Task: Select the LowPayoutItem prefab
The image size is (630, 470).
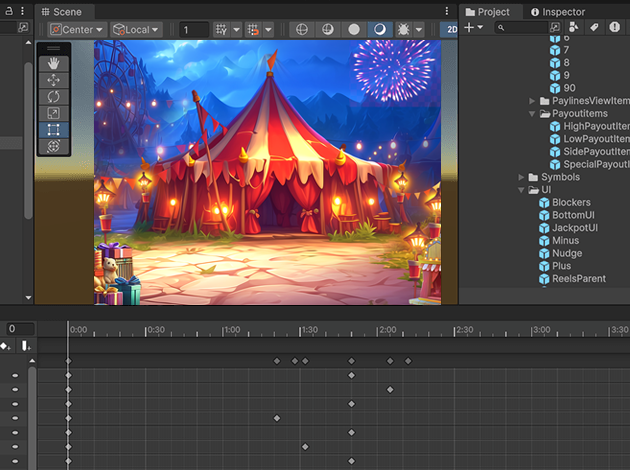Action: pyautogui.click(x=589, y=139)
